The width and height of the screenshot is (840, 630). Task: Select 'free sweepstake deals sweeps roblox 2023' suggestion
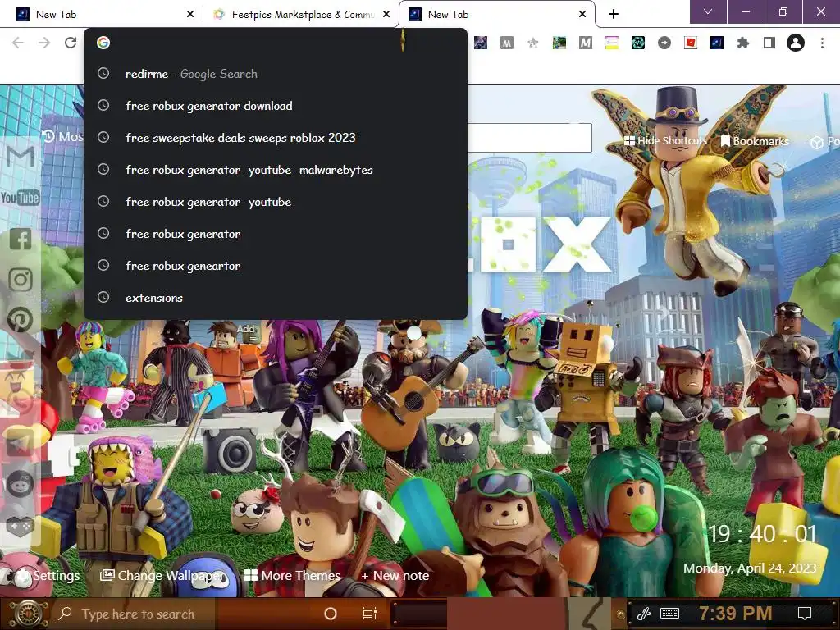[276, 138]
